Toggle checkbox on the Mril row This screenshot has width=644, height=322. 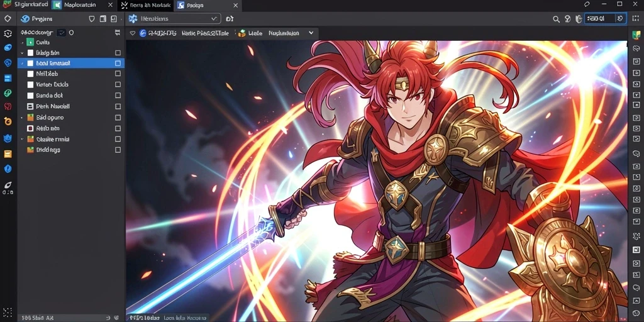(118, 74)
